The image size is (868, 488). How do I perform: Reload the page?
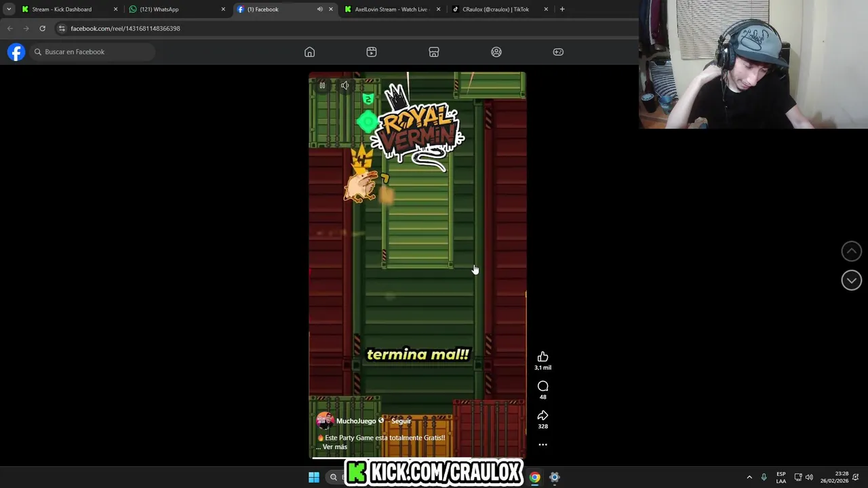point(42,28)
